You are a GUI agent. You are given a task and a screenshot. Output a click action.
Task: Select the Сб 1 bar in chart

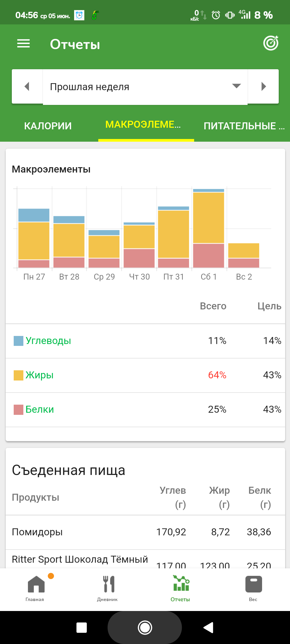tap(208, 228)
